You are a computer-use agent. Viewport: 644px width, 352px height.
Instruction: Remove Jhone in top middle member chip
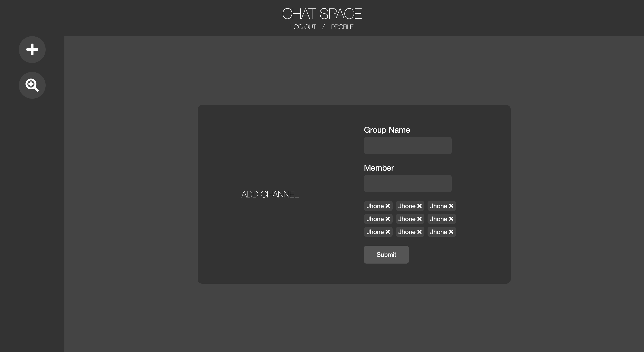pos(419,206)
